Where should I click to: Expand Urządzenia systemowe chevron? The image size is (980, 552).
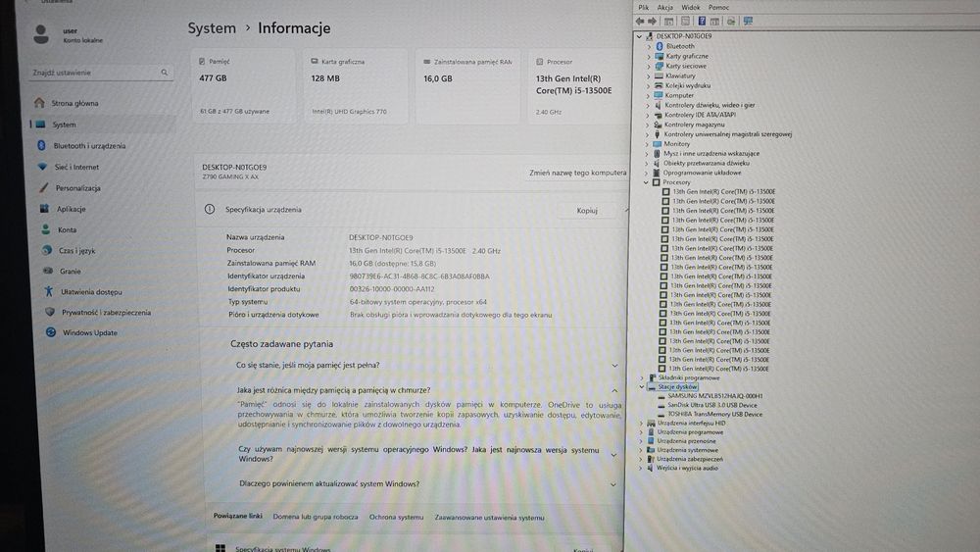pos(641,450)
